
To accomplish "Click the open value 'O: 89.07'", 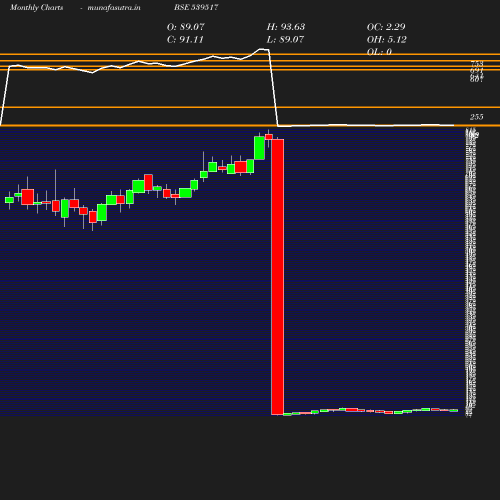I will tap(186, 27).
